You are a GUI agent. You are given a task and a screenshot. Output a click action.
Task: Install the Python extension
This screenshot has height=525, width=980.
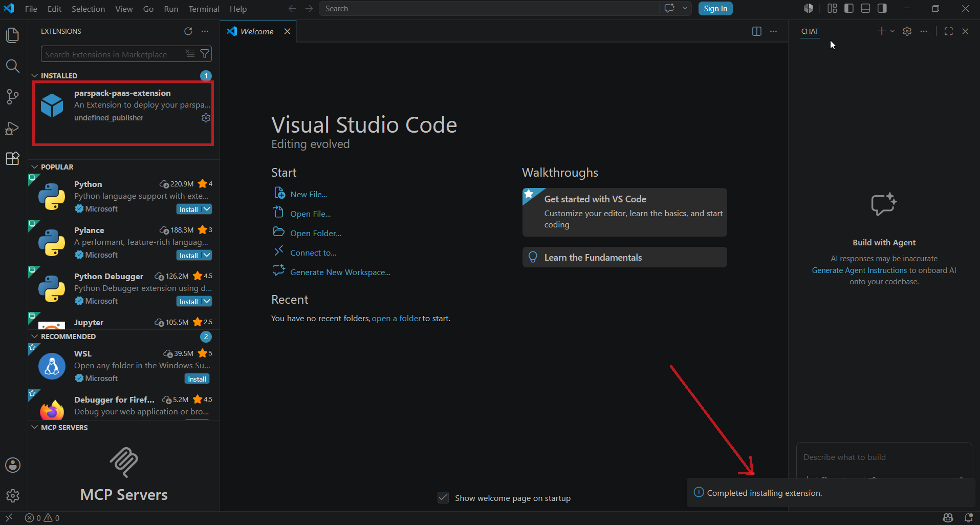[189, 209]
